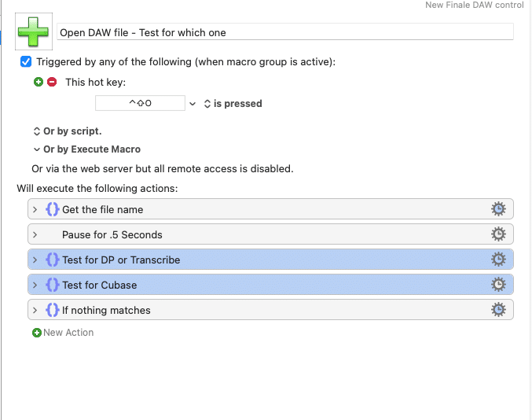
Task: Click the macro name text field
Action: click(284, 32)
